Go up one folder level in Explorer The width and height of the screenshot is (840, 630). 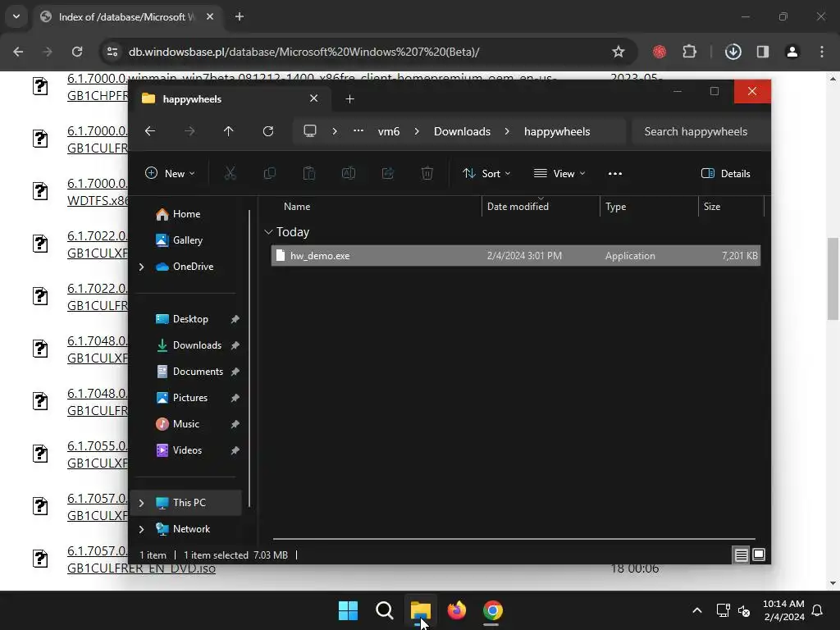point(229,131)
